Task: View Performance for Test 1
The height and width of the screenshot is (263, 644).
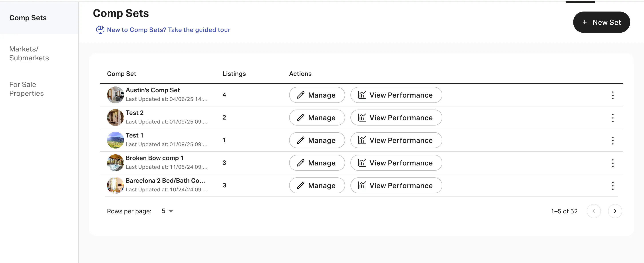Action: [x=396, y=140]
